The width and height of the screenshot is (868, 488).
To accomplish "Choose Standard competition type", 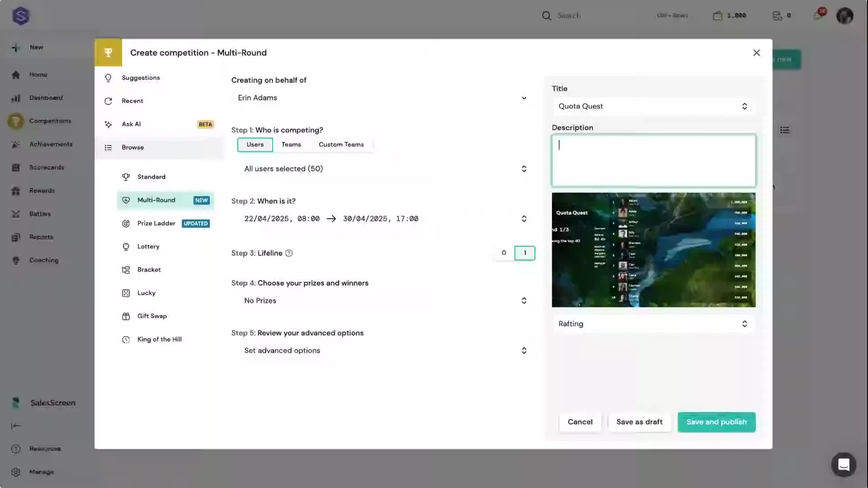I will [x=165, y=177].
